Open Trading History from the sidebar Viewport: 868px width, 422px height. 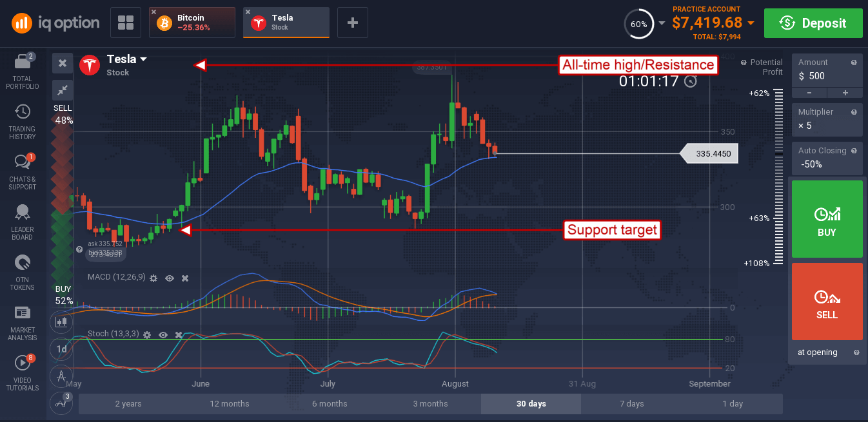[x=22, y=122]
